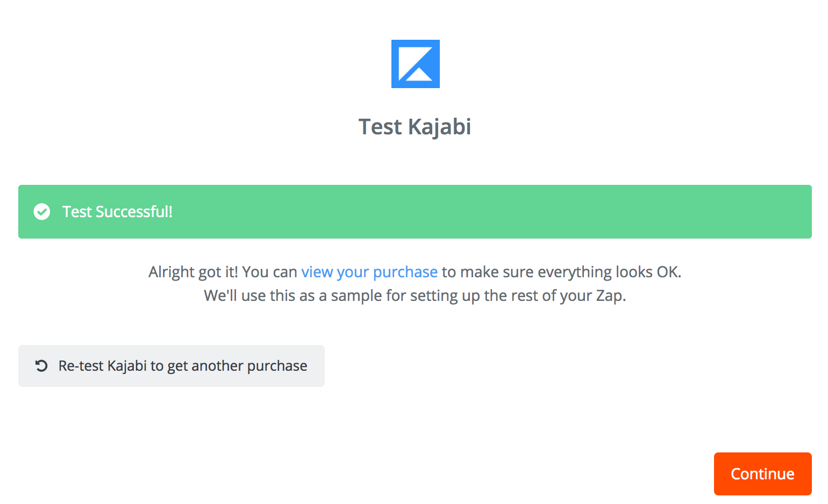Click the orange Continue button

tap(762, 474)
